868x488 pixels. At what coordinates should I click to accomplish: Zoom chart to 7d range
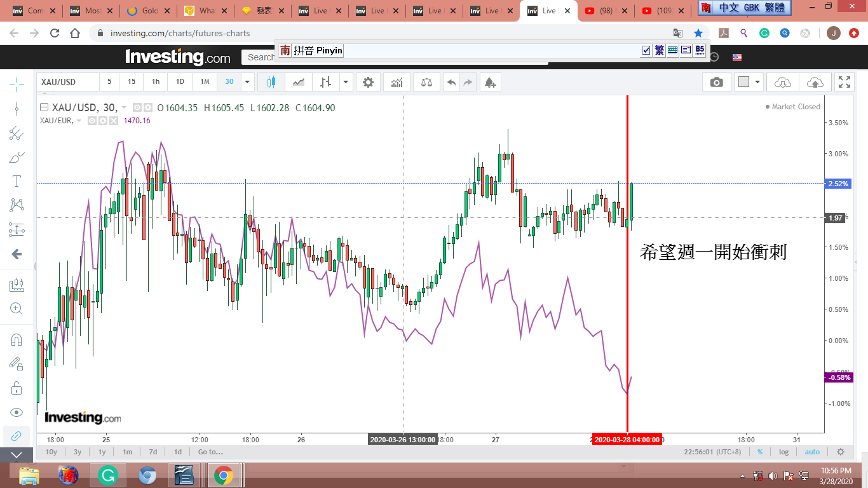click(153, 452)
